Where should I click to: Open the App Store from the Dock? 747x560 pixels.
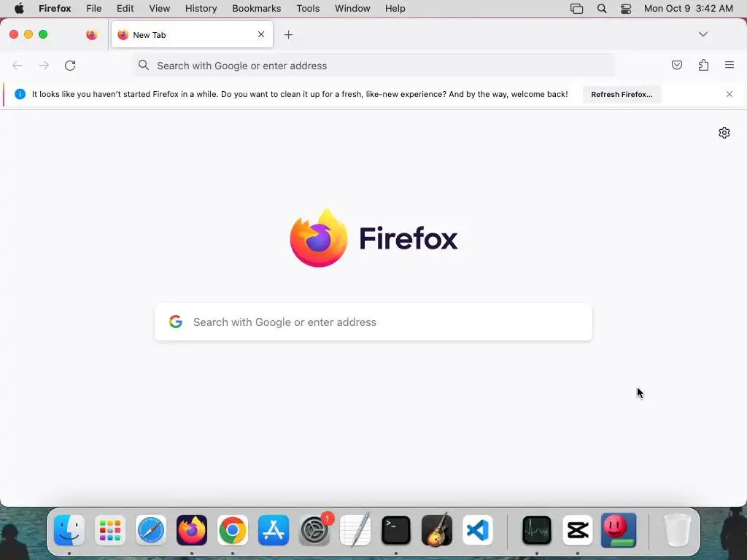274,530
